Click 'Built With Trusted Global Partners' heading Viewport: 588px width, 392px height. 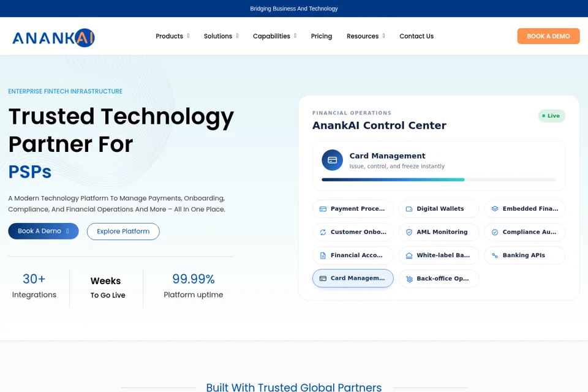click(x=294, y=387)
